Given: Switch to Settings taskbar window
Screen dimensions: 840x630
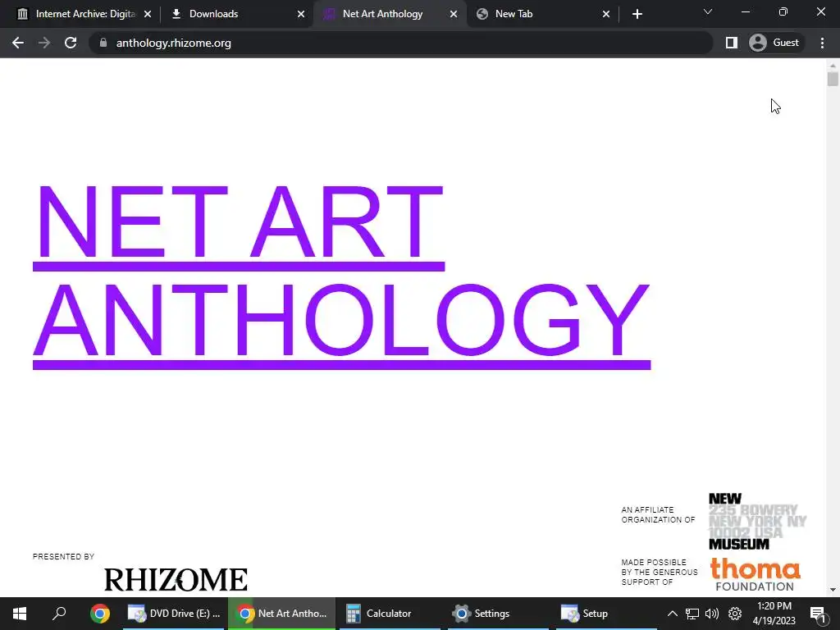Looking at the screenshot, I should coord(498,614).
